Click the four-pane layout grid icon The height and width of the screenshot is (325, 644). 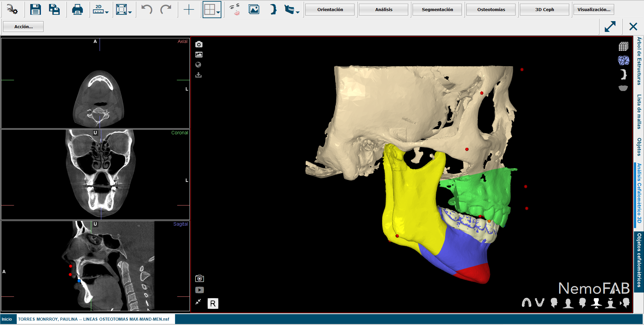point(210,9)
